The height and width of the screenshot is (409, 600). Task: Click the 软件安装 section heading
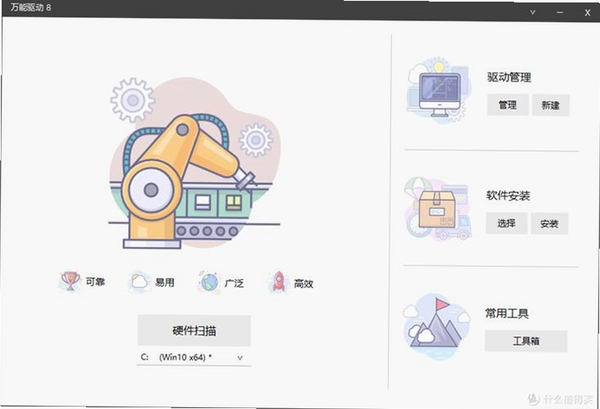[x=508, y=196]
